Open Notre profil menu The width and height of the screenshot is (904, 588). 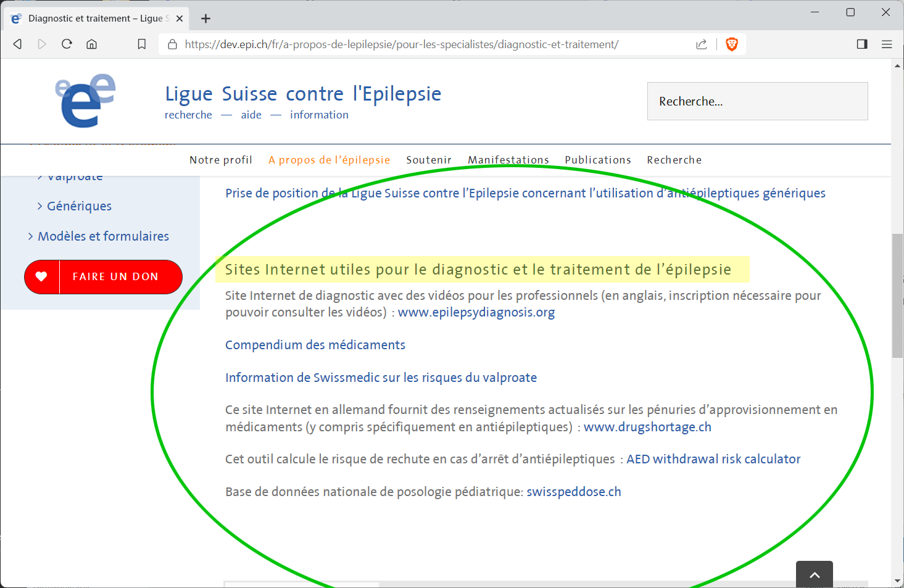point(221,160)
